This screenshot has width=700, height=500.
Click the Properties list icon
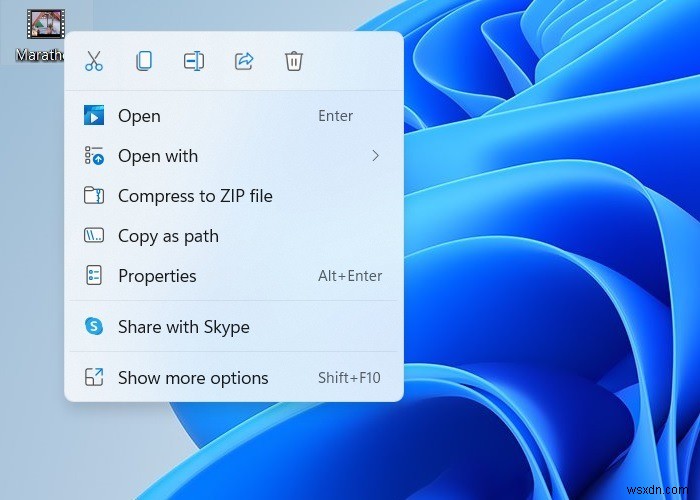click(x=94, y=275)
